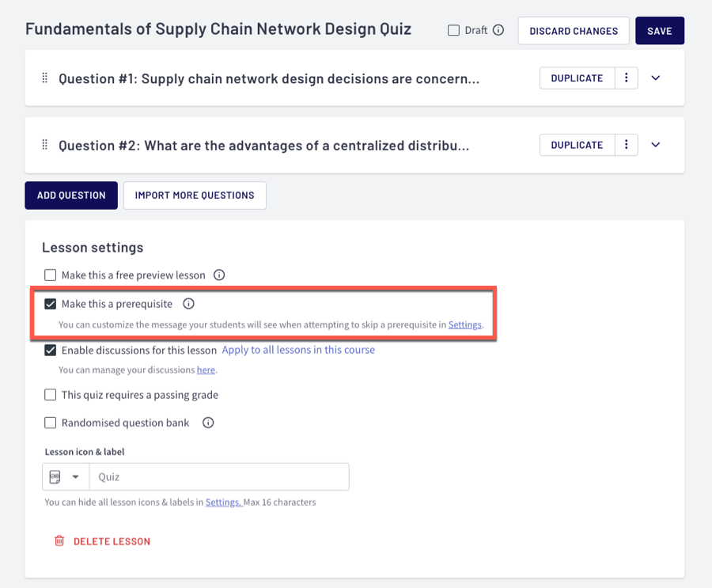Click the info icon next to Draft

498,31
